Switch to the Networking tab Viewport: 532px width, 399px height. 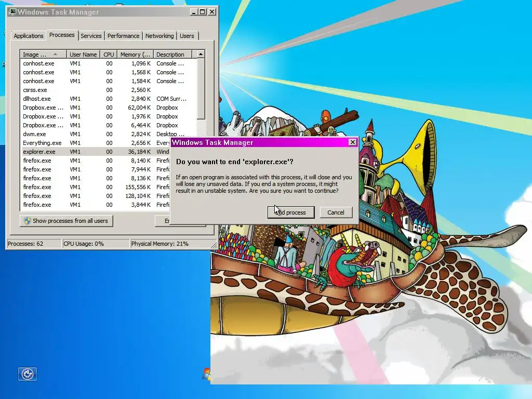[x=159, y=36]
